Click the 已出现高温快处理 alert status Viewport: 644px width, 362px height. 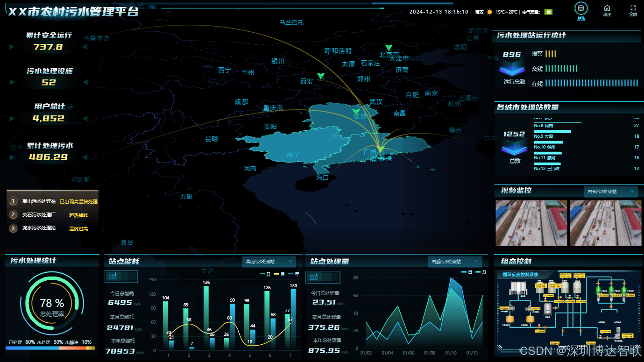78,202
